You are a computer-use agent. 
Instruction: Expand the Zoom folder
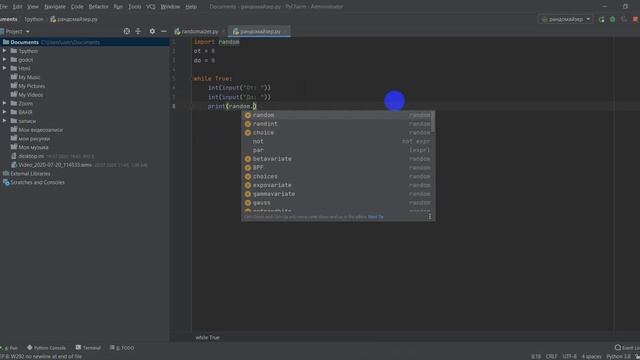click(4, 103)
